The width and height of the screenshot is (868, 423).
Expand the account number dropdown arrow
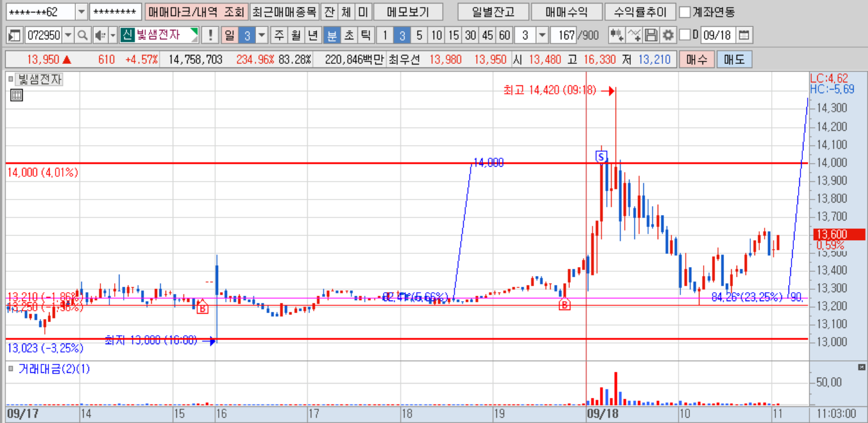coord(82,12)
